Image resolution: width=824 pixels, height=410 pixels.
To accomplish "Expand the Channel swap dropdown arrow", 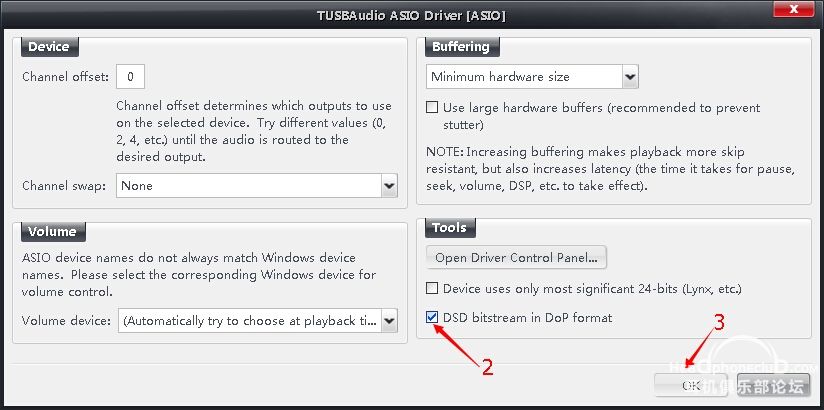I will pyautogui.click(x=389, y=186).
